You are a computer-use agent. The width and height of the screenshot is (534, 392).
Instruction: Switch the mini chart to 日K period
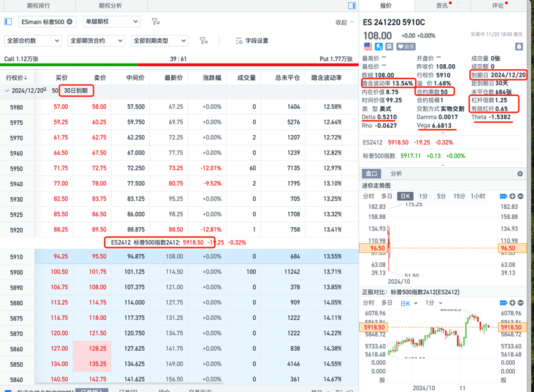[405, 196]
